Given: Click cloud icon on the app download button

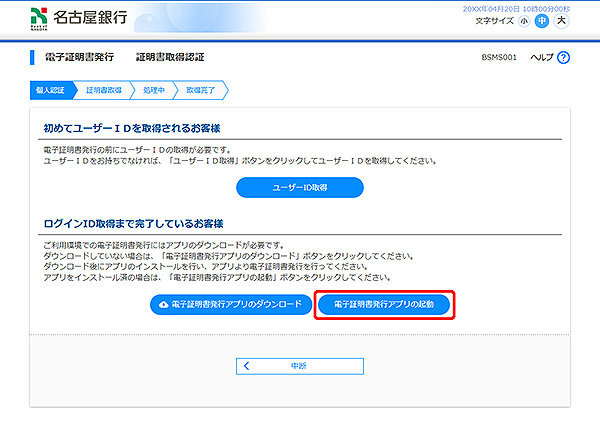Looking at the screenshot, I should click(162, 303).
